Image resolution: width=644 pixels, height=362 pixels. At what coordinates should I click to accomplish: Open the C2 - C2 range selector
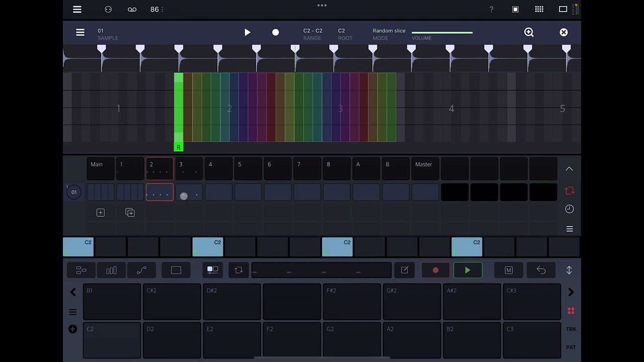pos(313,34)
